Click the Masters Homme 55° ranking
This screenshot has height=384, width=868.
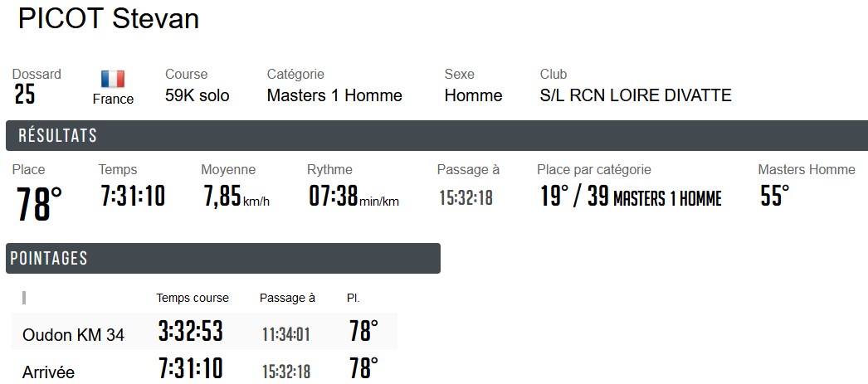[775, 197]
